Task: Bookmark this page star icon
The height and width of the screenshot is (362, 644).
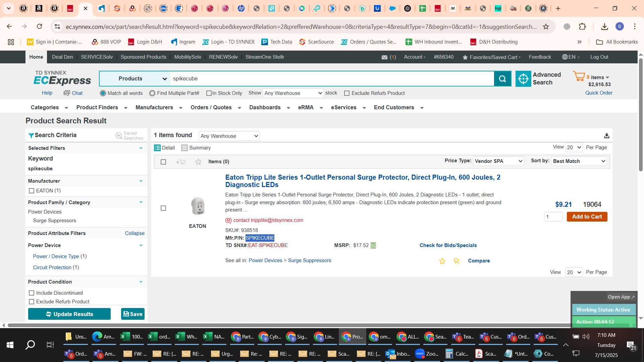Action: [x=546, y=26]
